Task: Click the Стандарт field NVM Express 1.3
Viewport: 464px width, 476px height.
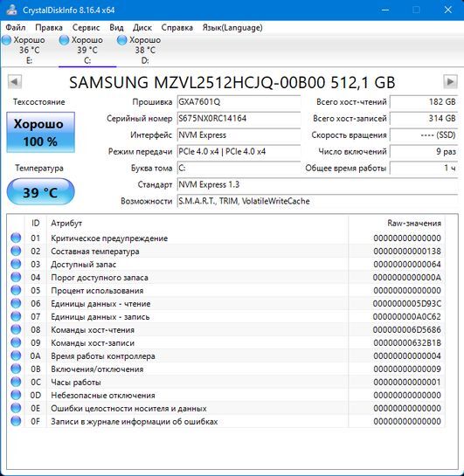Action: [317, 184]
